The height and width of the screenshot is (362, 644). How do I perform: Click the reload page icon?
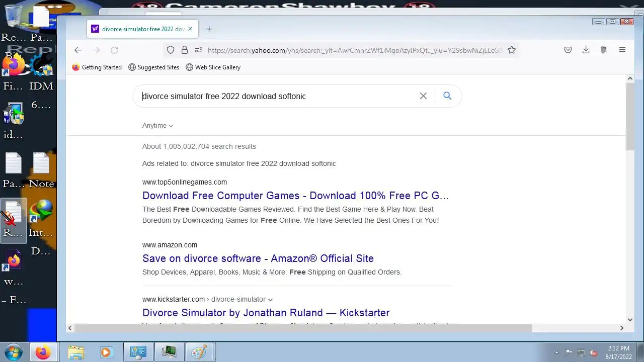[114, 50]
